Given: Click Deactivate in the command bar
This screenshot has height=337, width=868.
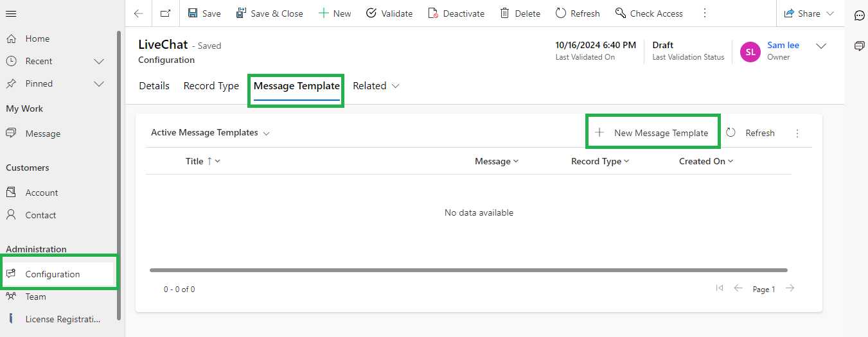Looking at the screenshot, I should [x=456, y=13].
